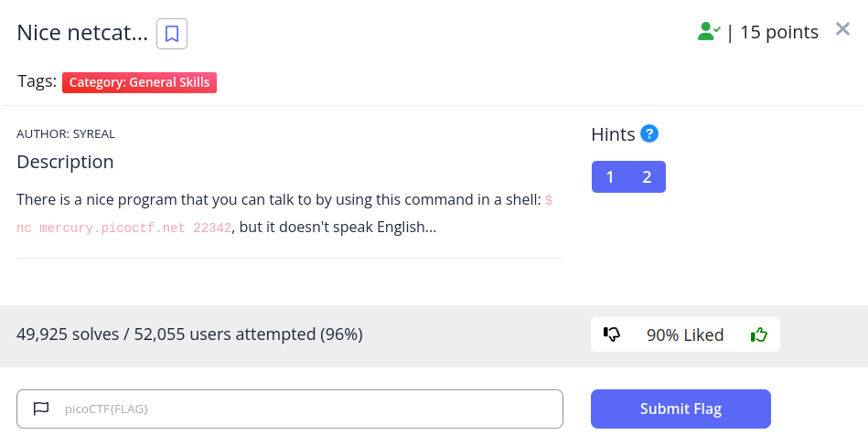The image size is (868, 446).
Task: Dislike challenge with thumbs-down icon
Action: (612, 334)
